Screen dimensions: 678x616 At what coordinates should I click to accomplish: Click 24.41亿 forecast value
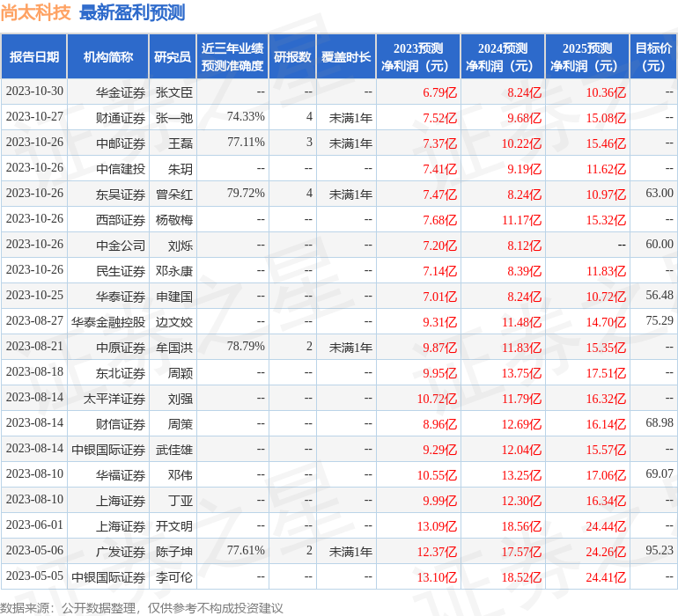(606, 576)
